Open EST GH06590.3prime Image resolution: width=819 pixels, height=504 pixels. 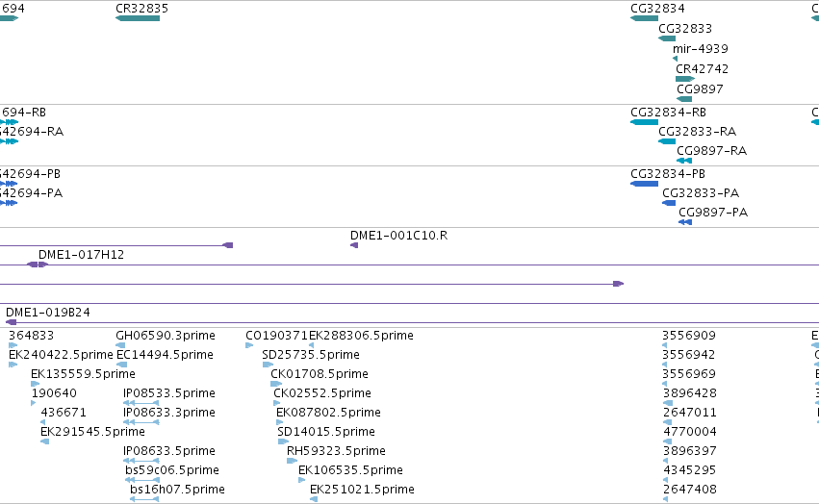point(166,336)
